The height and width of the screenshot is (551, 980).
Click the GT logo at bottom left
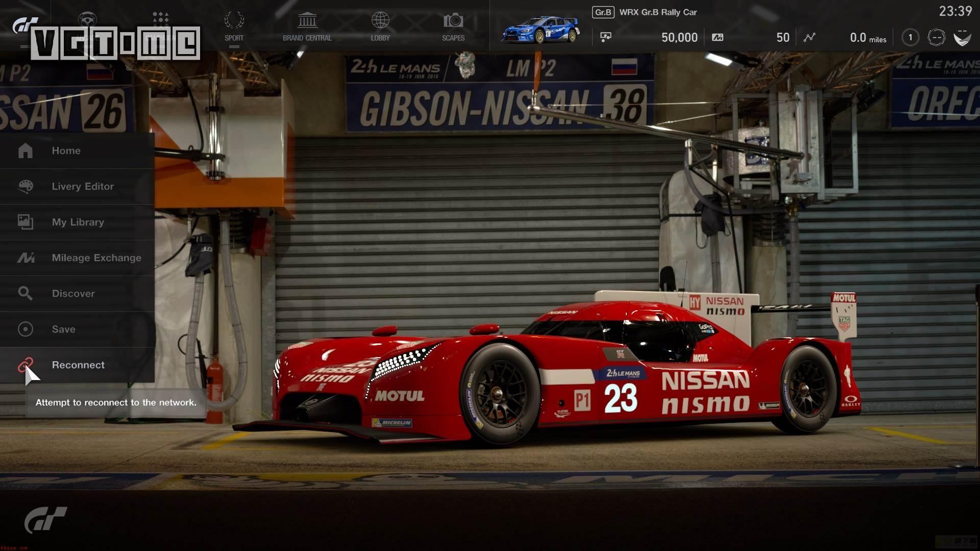[45, 519]
